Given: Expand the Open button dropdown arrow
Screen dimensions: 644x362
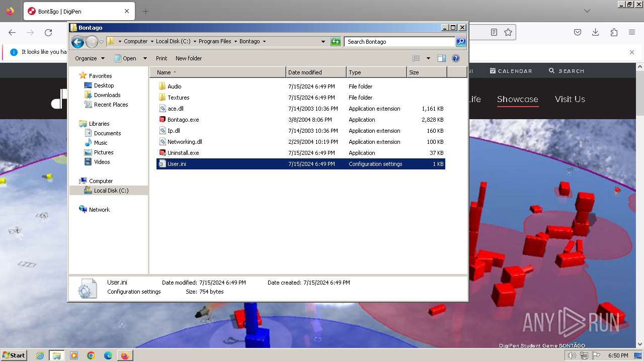Looking at the screenshot, I should [145, 58].
